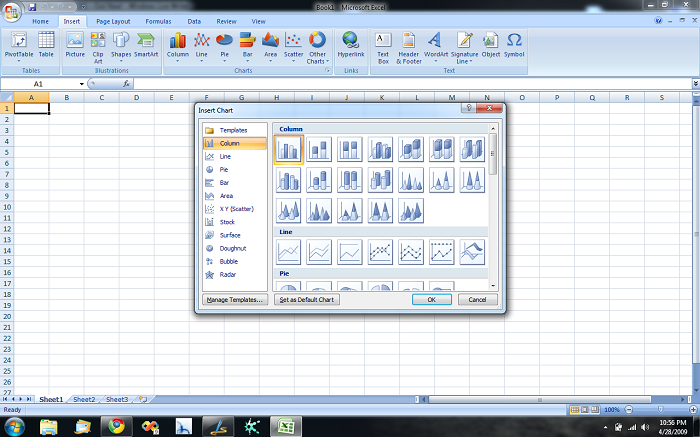Choose the stacked column chart thumbnail
This screenshot has height=437, width=700.
(x=319, y=149)
